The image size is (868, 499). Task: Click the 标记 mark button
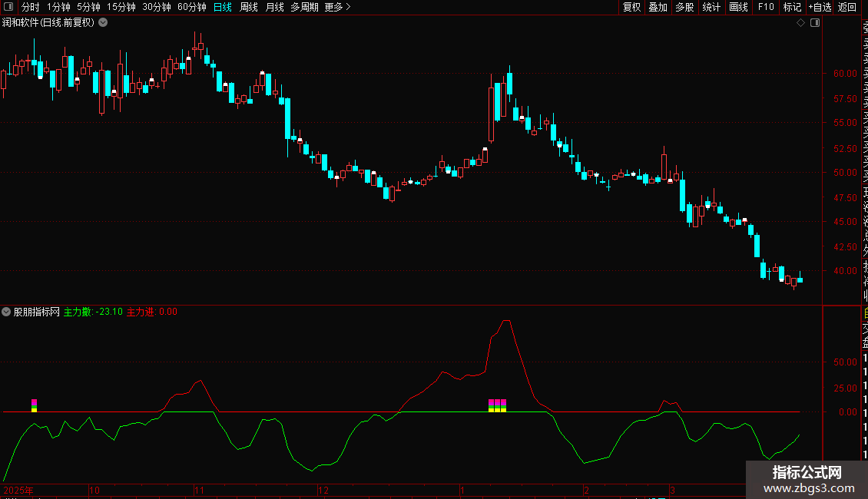coord(792,7)
